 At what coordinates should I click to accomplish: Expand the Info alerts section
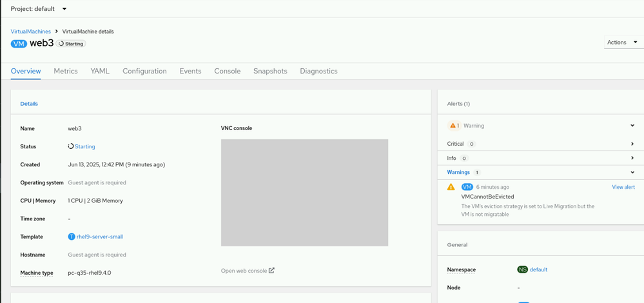point(632,158)
